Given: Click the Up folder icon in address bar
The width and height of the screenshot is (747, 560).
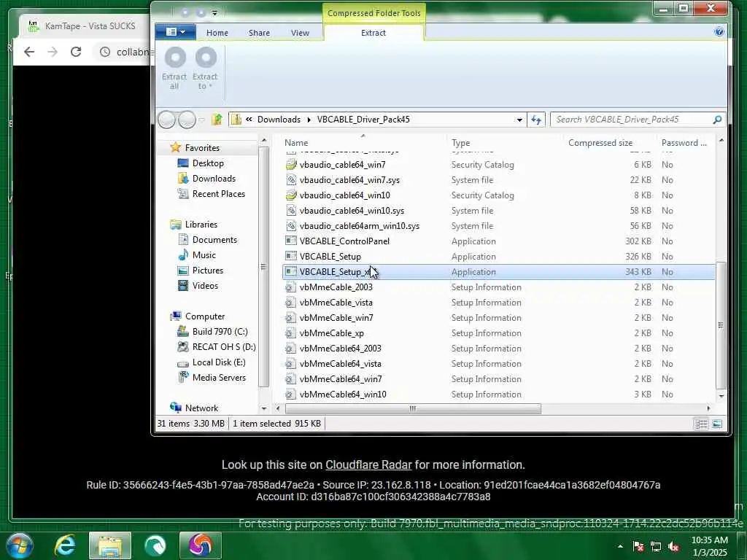Looking at the screenshot, I should [217, 119].
